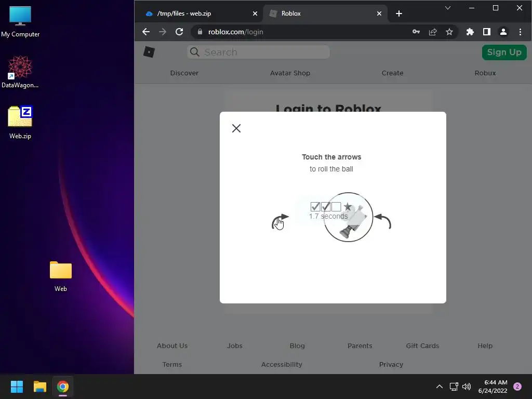Click the volume tray icon

click(467, 387)
